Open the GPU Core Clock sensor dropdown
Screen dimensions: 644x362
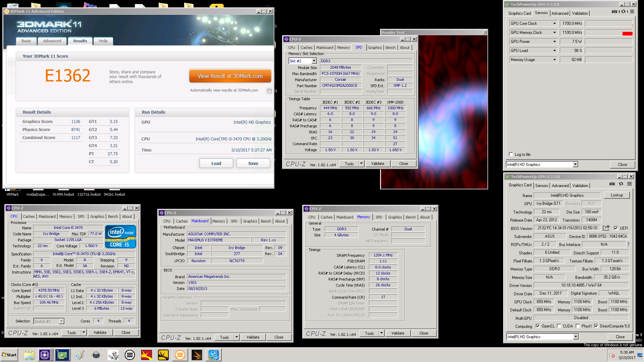[554, 23]
